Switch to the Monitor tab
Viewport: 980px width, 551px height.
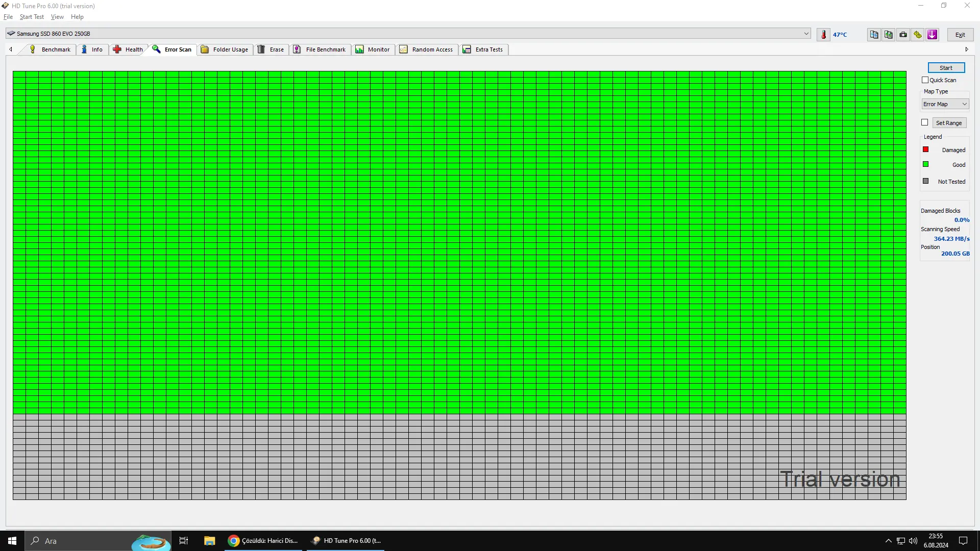[x=373, y=49]
